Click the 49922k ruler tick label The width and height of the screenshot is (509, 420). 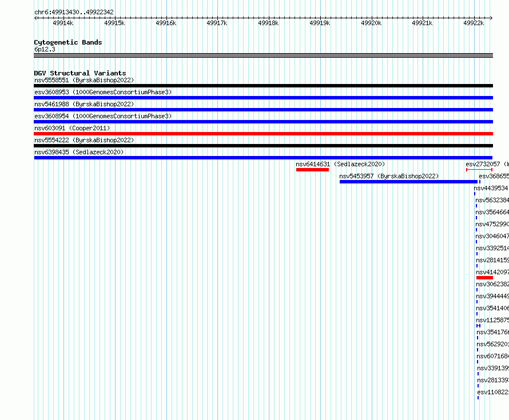[474, 23]
